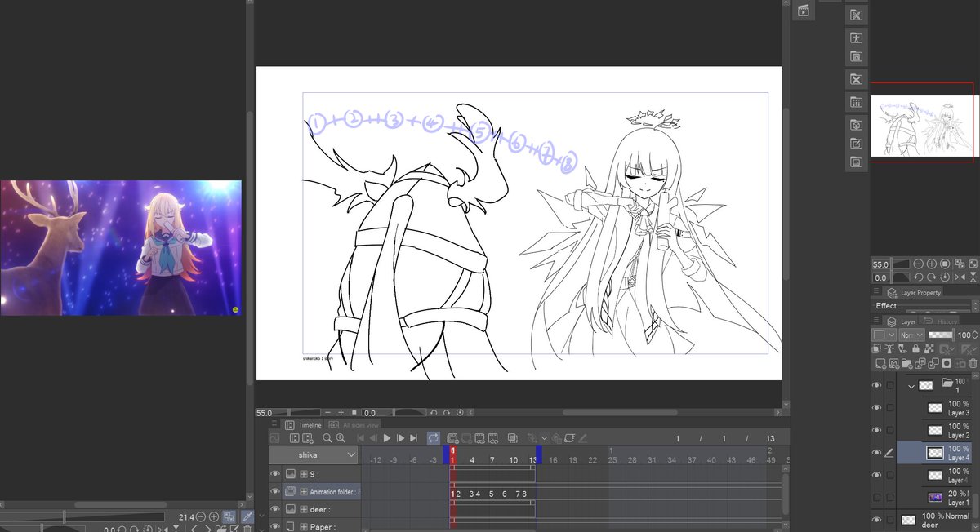Flip canvas vertically in Navigator
The image size is (980, 532).
(973, 277)
